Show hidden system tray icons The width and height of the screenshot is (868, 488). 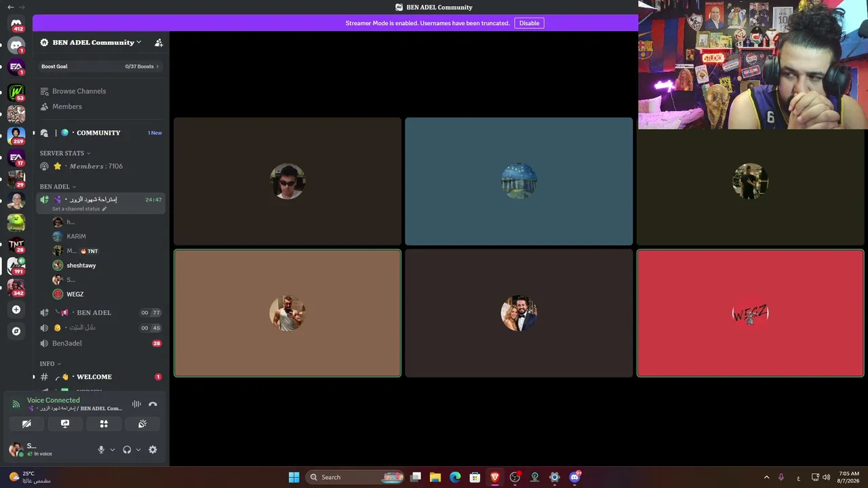tap(766, 477)
